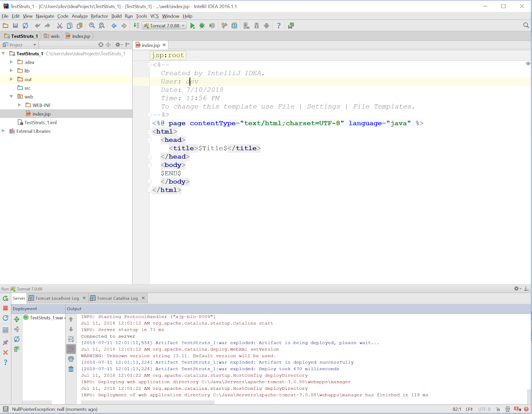Click the Find magnifier icon in toolbar

92,26
